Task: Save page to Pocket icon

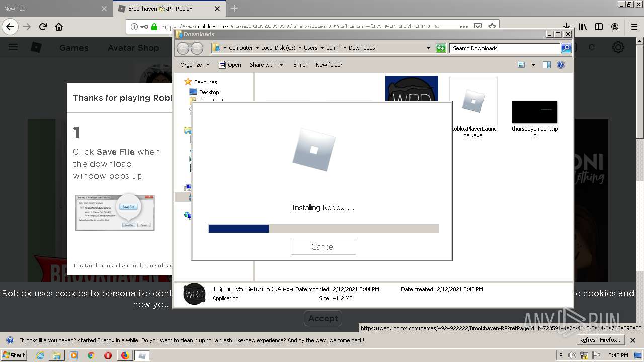Action: click(x=478, y=26)
